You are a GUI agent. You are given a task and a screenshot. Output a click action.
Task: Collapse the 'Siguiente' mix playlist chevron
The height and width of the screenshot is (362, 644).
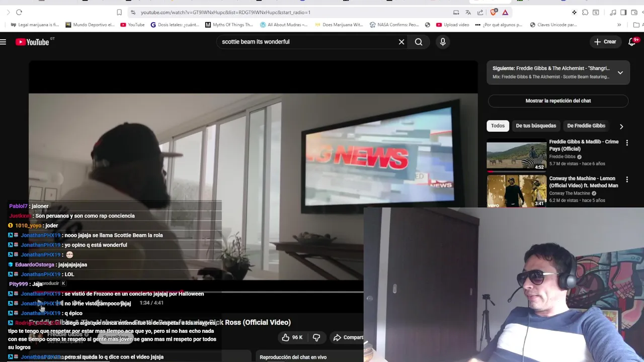click(620, 72)
